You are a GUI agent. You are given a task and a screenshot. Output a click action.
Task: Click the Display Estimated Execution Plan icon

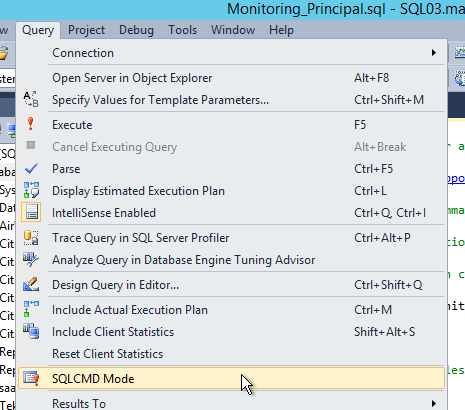(31, 190)
